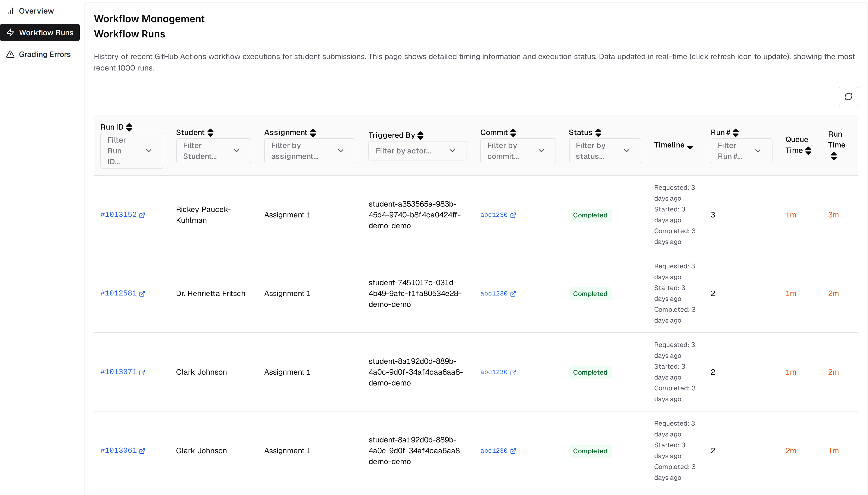
Task: Open run link #1013071
Action: [x=118, y=372]
